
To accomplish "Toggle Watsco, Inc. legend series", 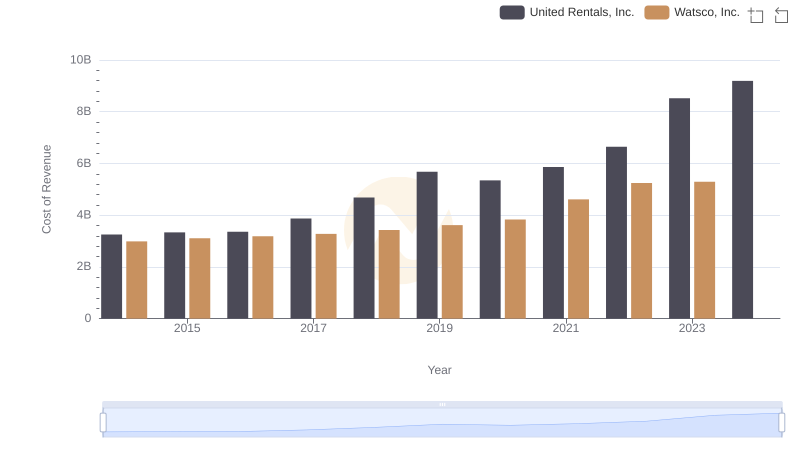I will point(692,12).
